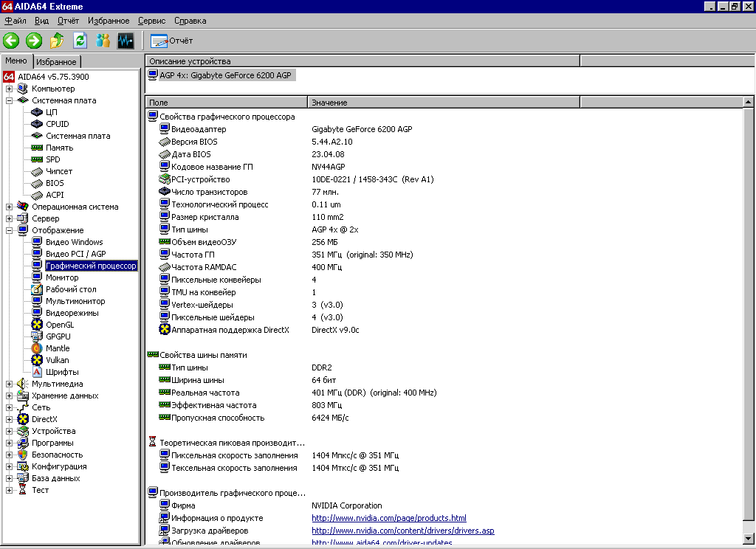Expand the Мультимедиа tree node
The height and width of the screenshot is (549, 756).
pos(10,384)
